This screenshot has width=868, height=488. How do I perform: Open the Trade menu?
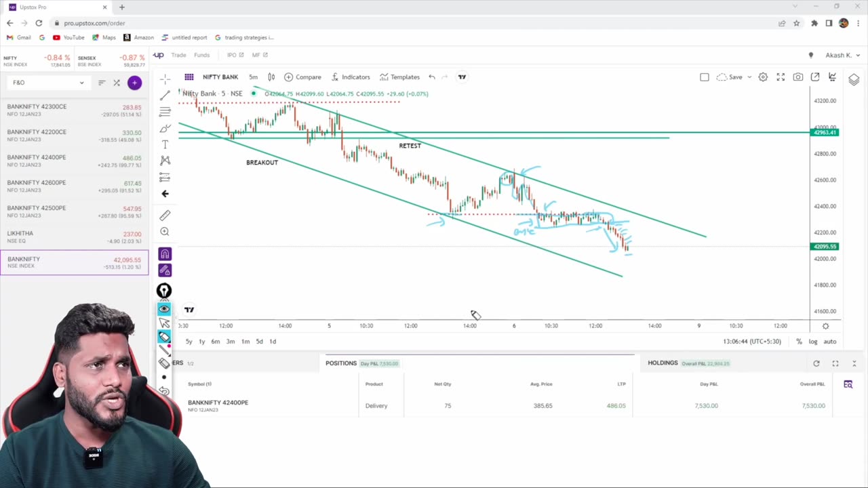click(x=178, y=55)
